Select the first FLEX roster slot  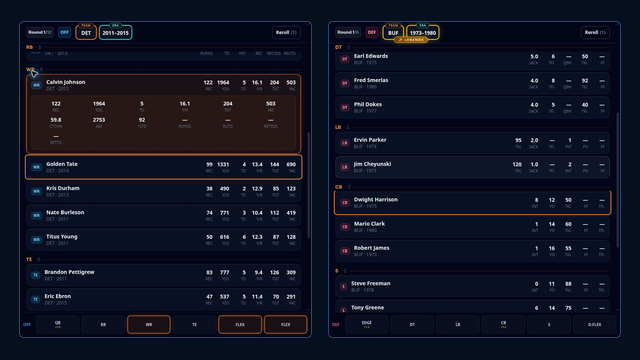tap(240, 324)
